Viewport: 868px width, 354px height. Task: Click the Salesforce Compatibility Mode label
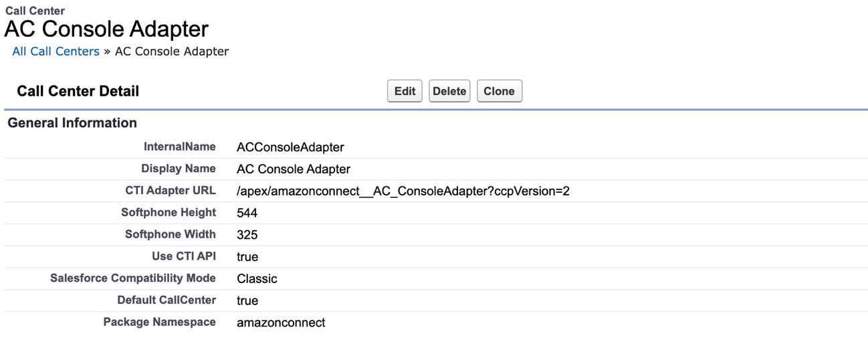coord(133,278)
